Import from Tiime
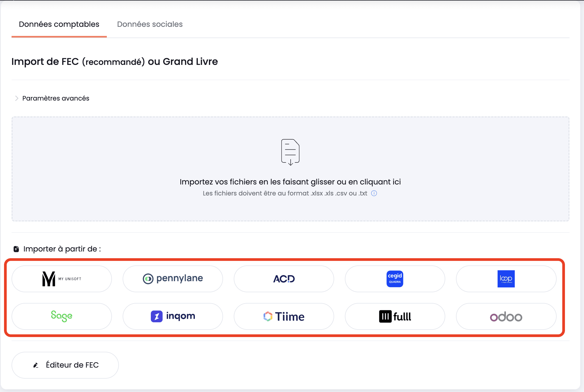 pos(284,316)
